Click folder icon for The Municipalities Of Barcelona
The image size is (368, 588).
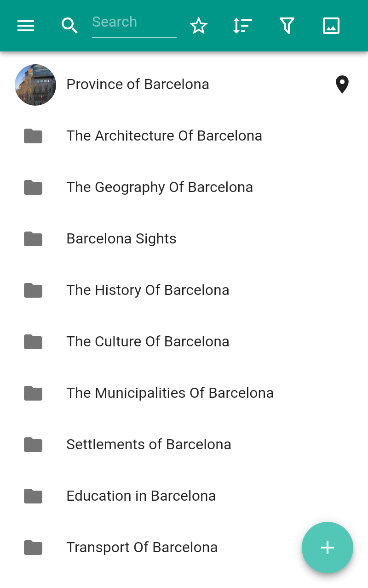coord(33,393)
